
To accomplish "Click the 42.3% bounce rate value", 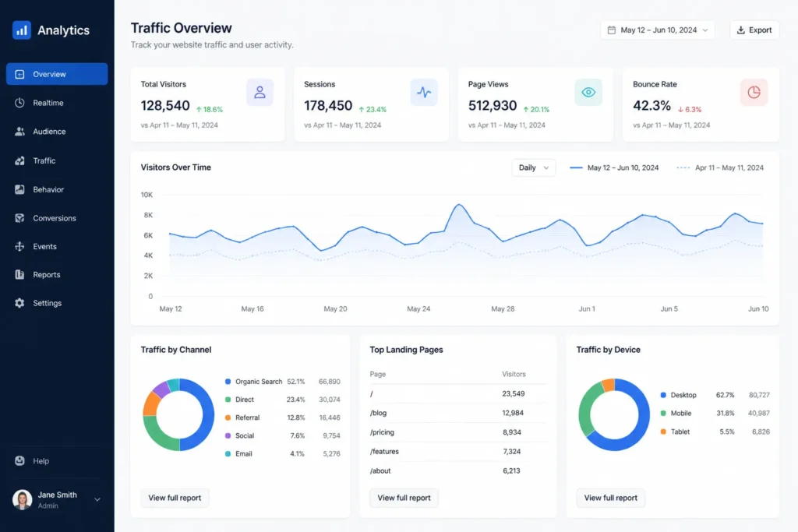I will coord(652,106).
